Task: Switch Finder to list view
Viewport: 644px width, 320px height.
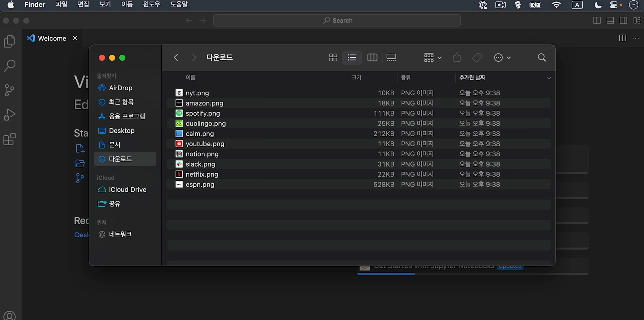Action: pos(352,58)
